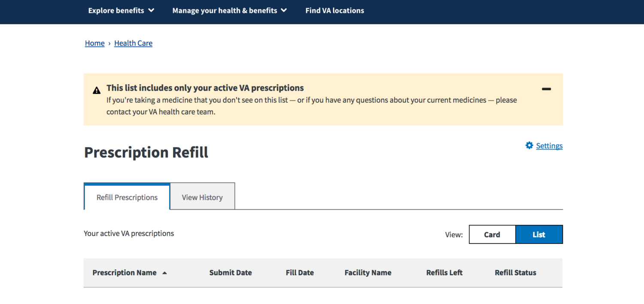Select the List view option
Image resolution: width=644 pixels, height=304 pixels.
tap(539, 234)
